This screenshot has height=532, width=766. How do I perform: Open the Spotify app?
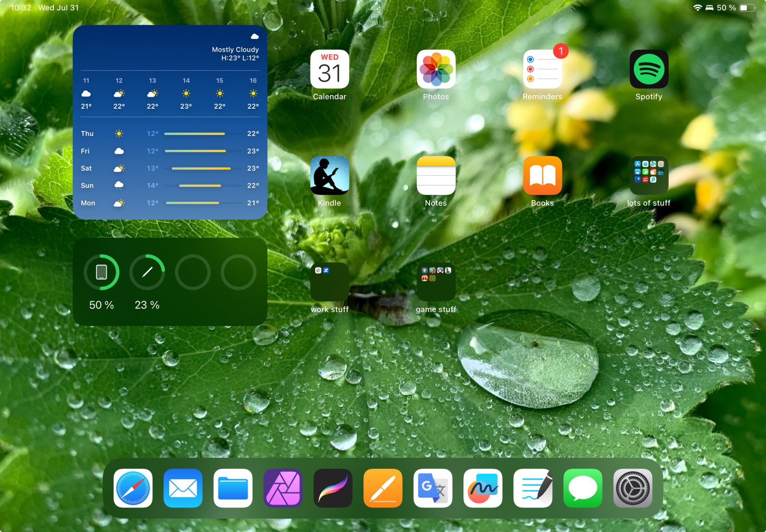(x=649, y=69)
